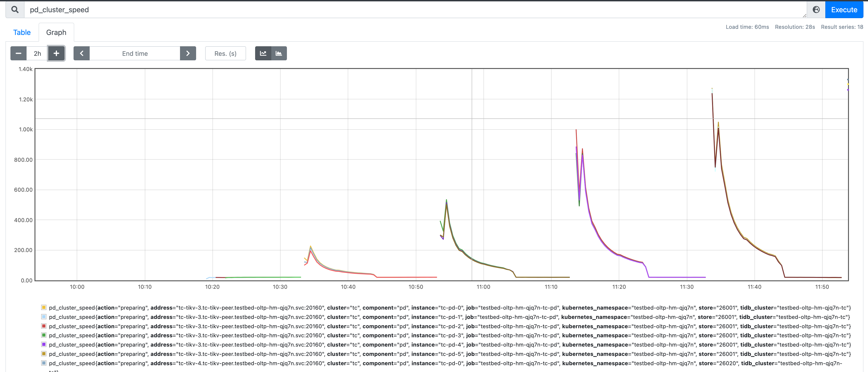
Task: Focus the Res. (s) resolution field
Action: 225,54
